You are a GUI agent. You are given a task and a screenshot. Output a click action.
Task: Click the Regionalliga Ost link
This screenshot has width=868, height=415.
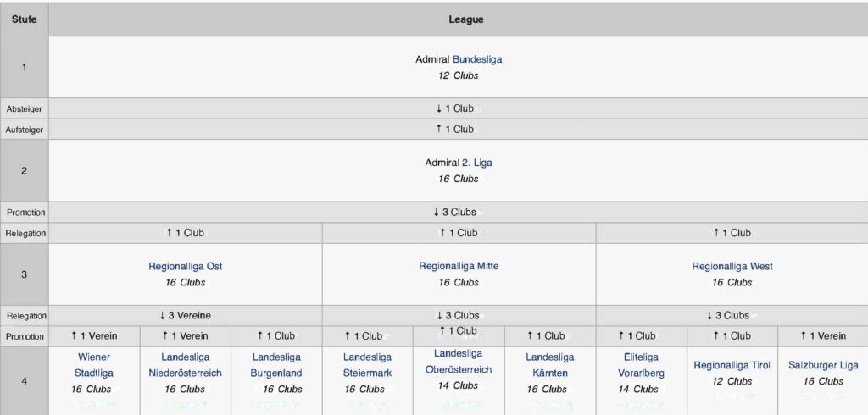[x=186, y=266]
